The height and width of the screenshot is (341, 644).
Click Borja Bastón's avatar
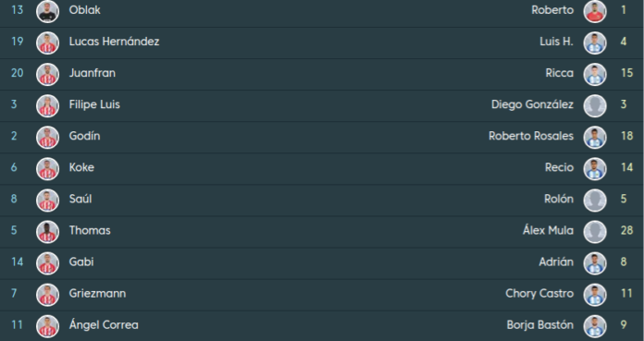595,325
